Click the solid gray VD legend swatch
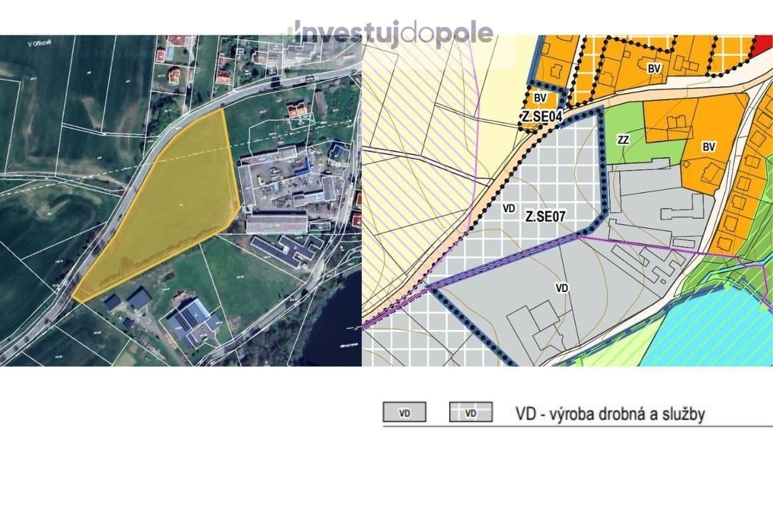 click(x=404, y=413)
